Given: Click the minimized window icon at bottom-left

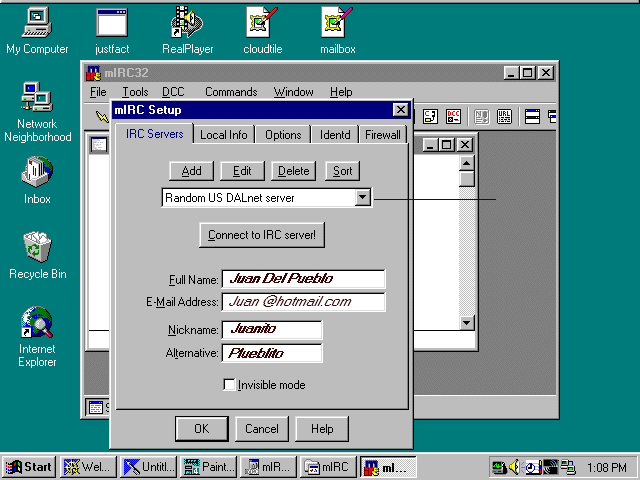Looking at the screenshot, I should point(96,407).
